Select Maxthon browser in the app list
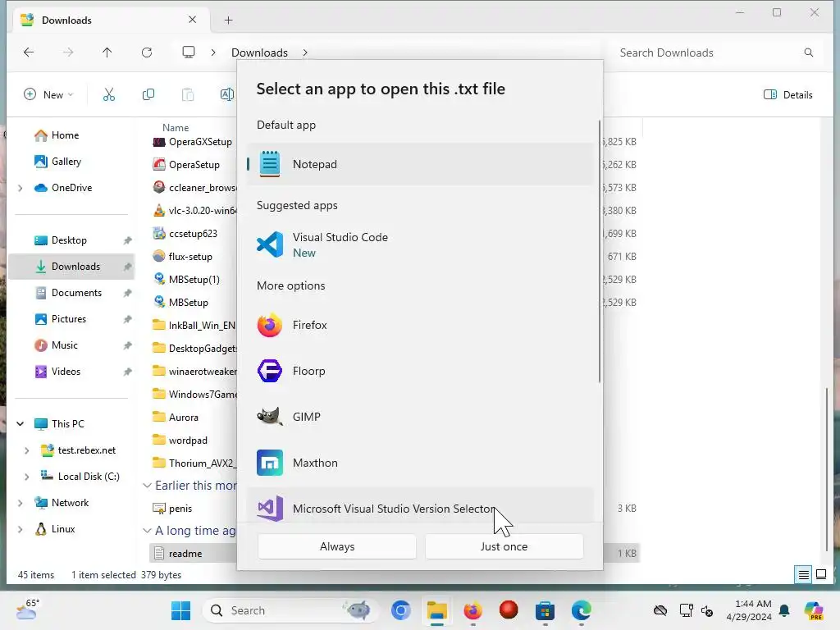This screenshot has height=630, width=840. coord(420,463)
